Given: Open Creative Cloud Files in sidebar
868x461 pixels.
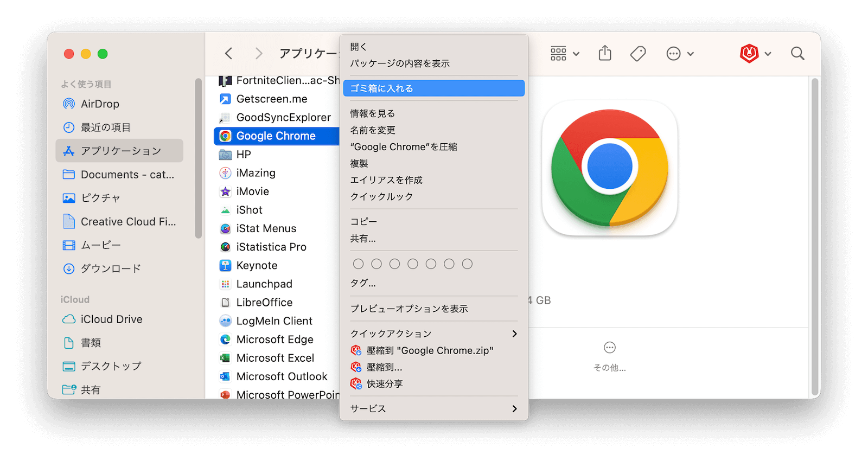Looking at the screenshot, I should click(x=119, y=221).
